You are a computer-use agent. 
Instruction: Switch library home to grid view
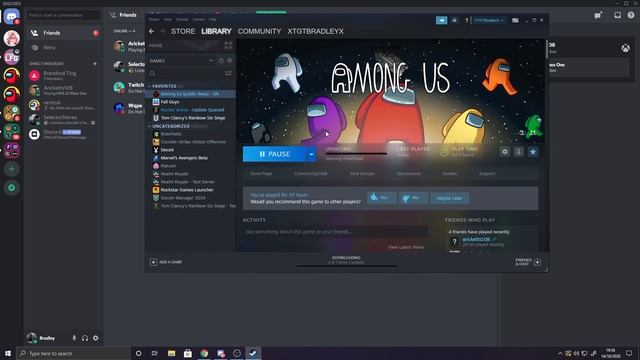(228, 45)
